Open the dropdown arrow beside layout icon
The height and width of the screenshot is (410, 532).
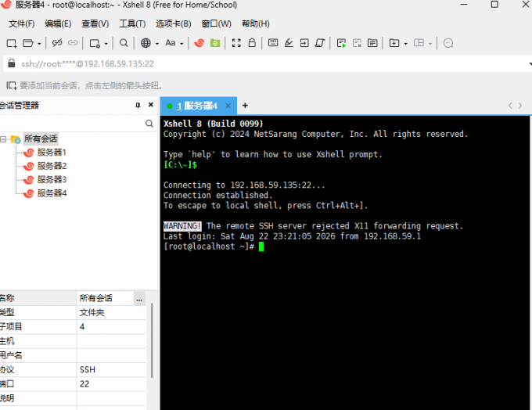430,44
